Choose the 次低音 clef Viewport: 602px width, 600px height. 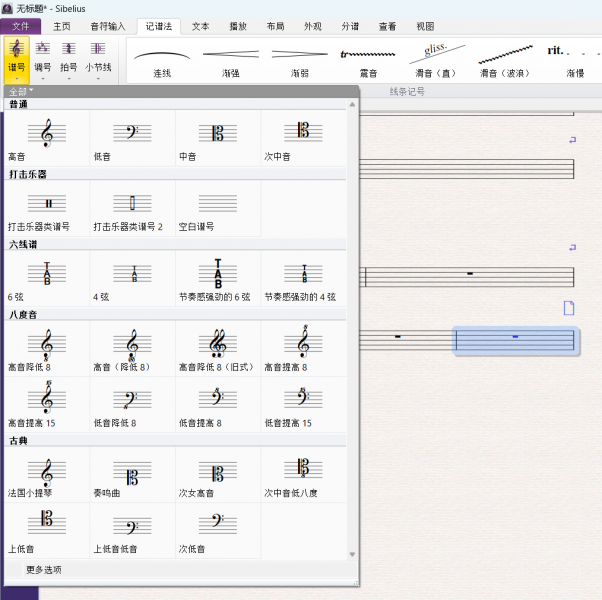point(218,531)
